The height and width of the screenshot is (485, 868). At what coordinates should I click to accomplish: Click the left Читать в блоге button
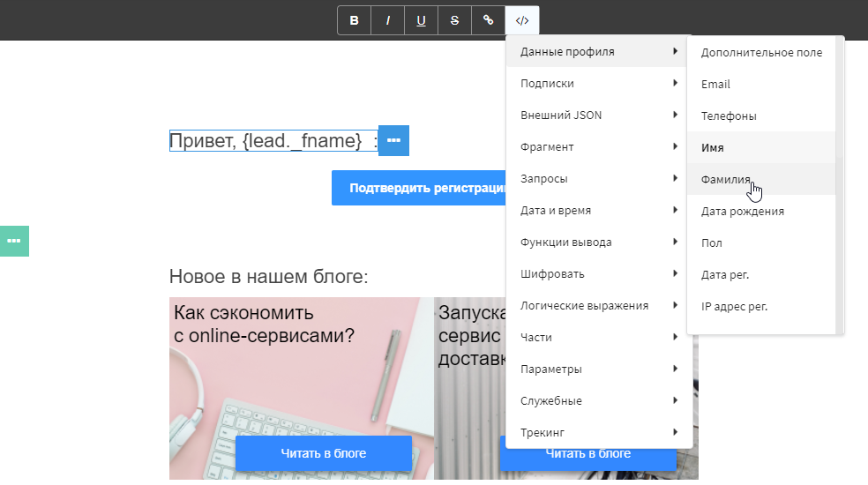coord(323,453)
